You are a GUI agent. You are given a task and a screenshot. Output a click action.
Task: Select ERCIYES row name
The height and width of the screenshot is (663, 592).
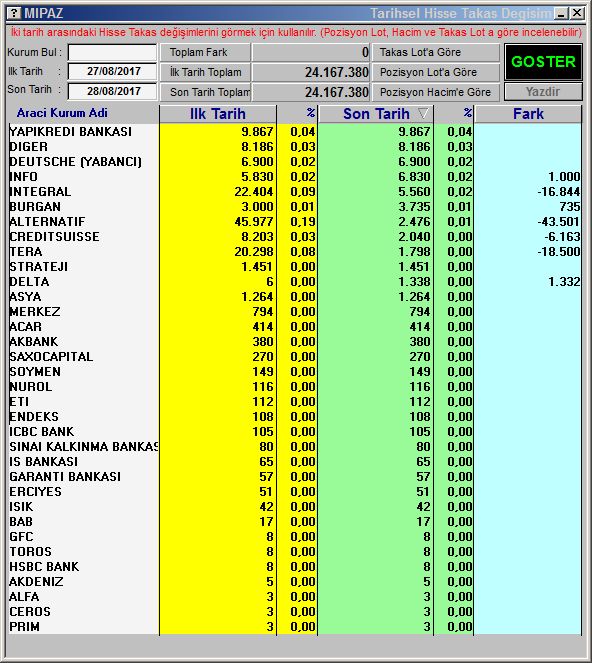pos(36,492)
